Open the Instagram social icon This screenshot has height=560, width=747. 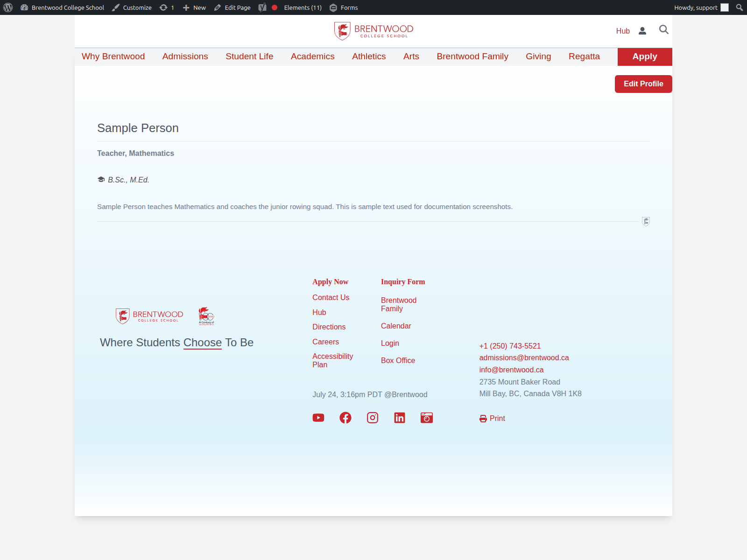[x=373, y=418]
